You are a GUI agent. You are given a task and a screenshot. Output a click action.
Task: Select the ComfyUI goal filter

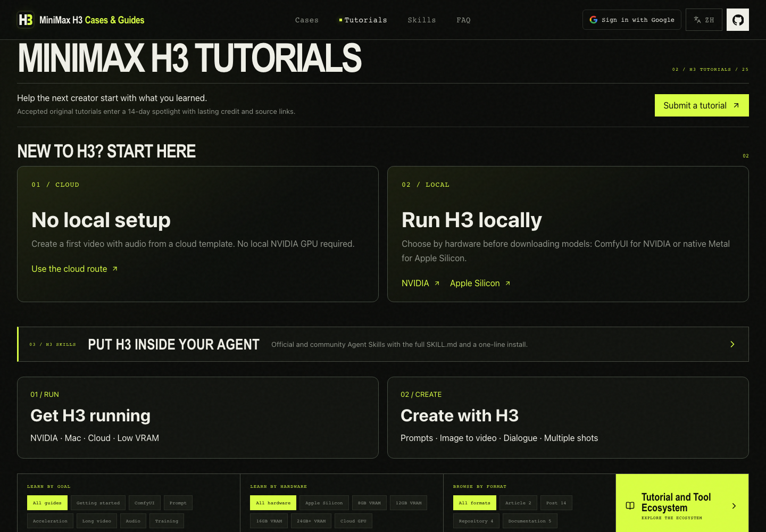click(x=145, y=503)
